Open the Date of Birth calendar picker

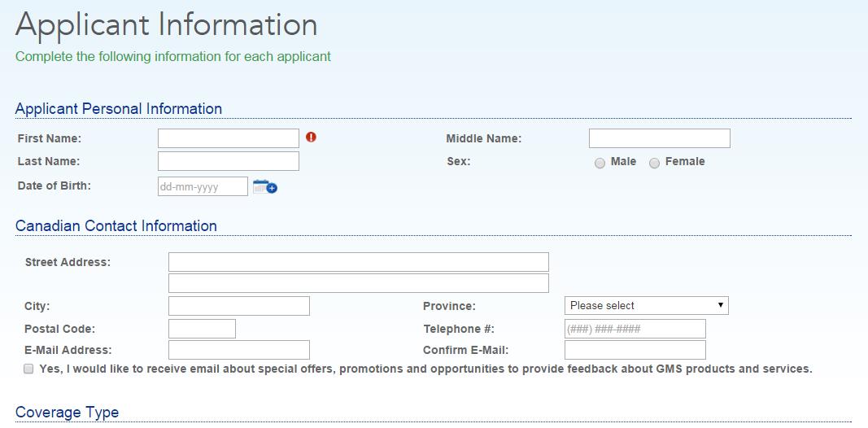pos(265,187)
